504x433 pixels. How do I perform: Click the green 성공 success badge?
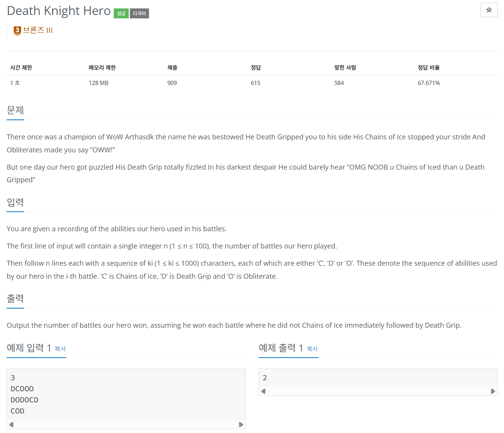click(x=121, y=13)
